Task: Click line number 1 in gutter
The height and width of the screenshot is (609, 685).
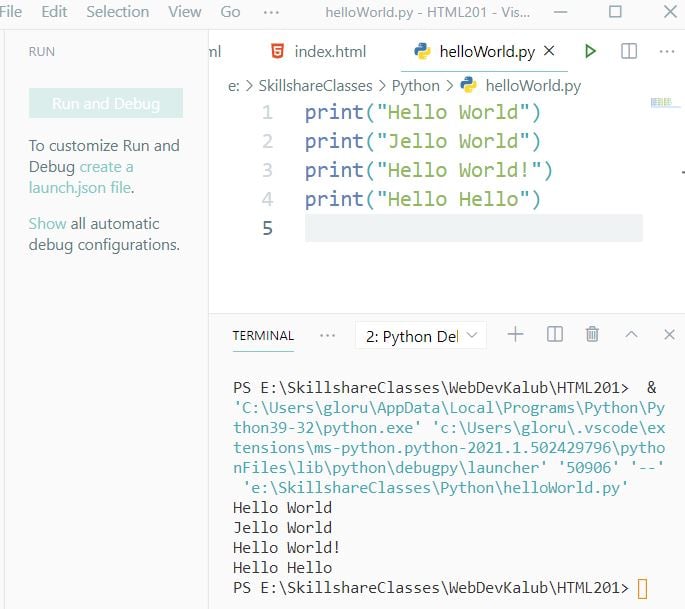Action: click(267, 112)
